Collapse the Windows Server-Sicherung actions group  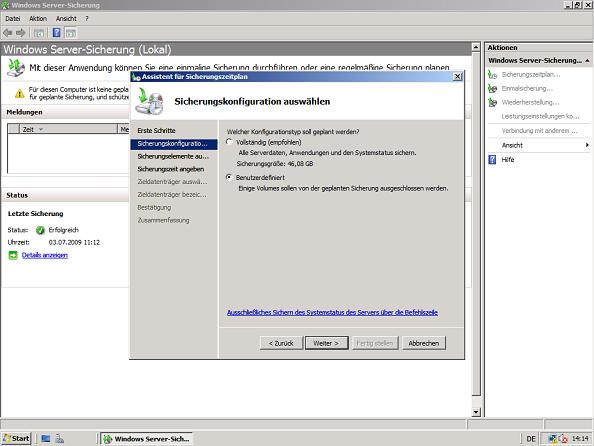coord(587,60)
